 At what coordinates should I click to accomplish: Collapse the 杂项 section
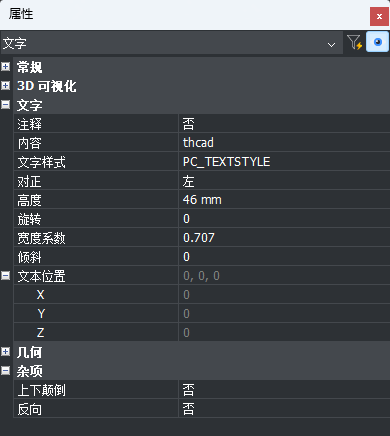(6, 371)
